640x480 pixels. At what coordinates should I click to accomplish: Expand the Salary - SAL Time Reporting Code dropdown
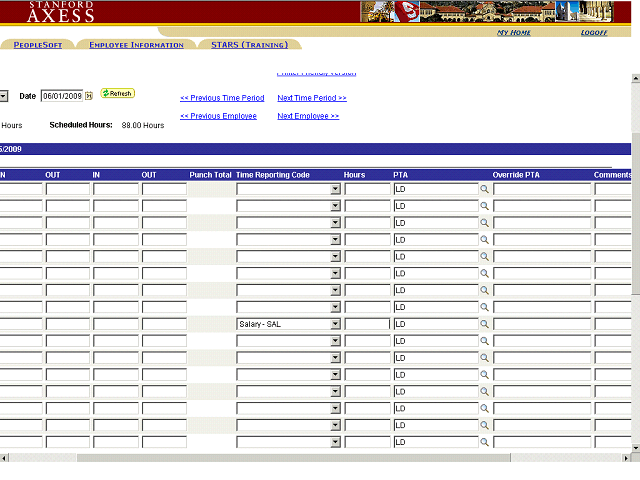(x=335, y=324)
